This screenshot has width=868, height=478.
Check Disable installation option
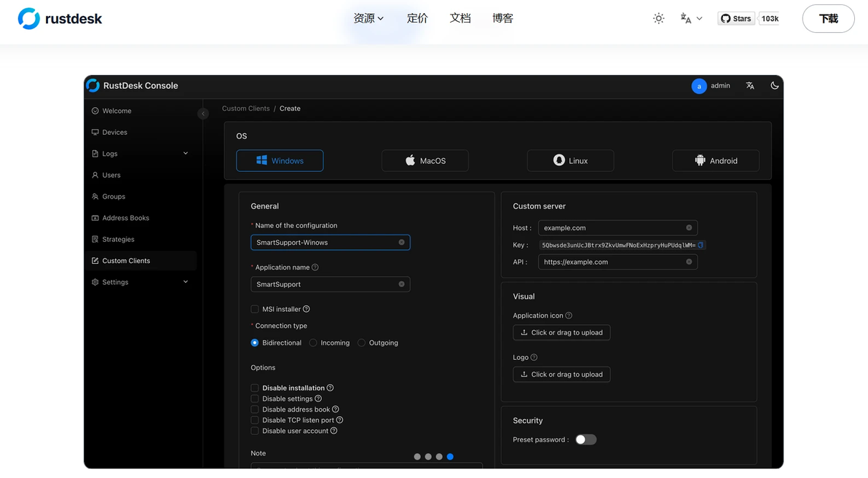click(x=255, y=388)
